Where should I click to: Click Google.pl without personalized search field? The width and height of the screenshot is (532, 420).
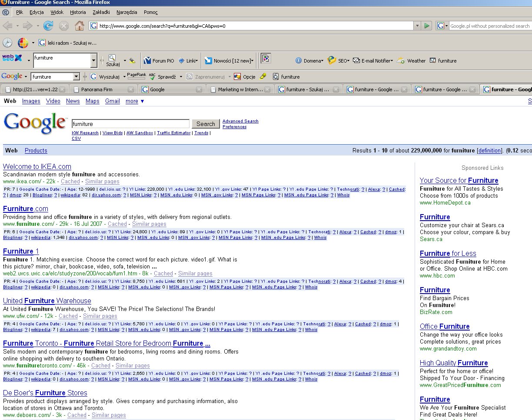[490, 26]
